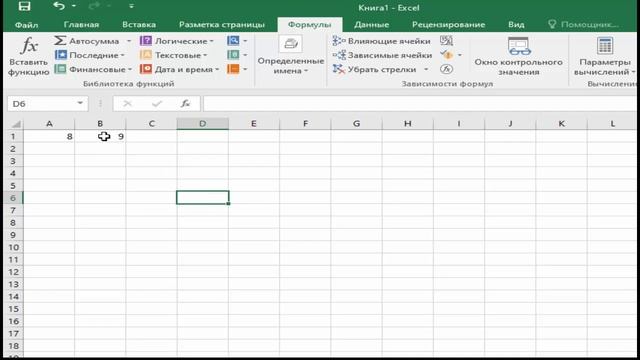Open Defined Names (Определенные имена)
The height and width of the screenshot is (360, 640).
[291, 56]
